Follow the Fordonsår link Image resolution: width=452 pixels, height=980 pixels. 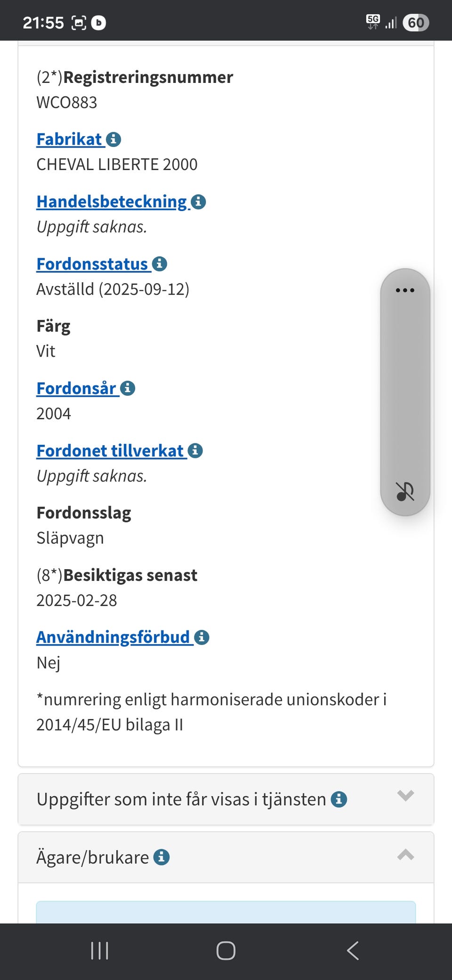pos(76,388)
